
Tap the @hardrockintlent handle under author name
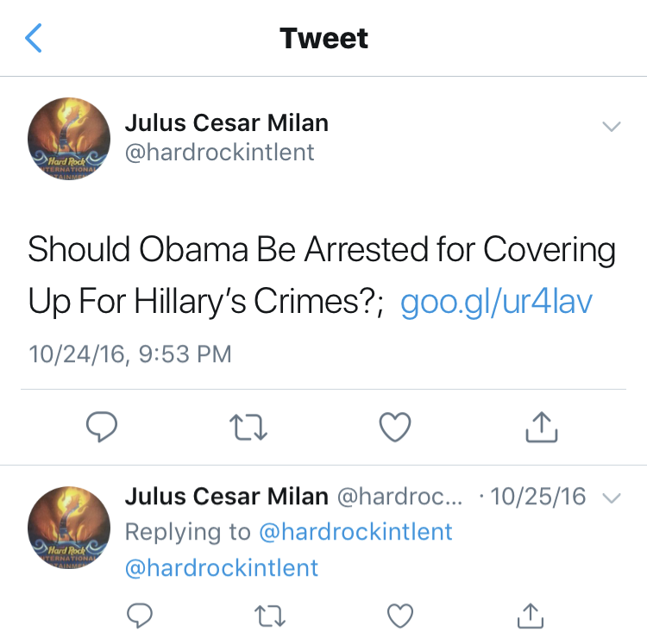219,152
